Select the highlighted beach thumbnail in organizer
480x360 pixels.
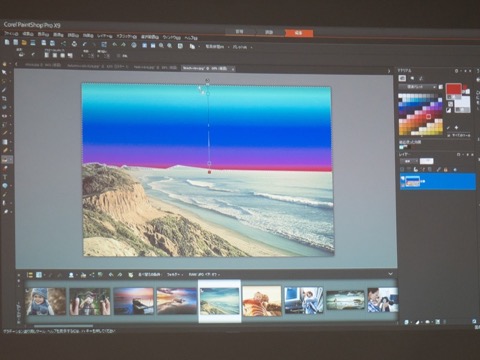(219, 301)
